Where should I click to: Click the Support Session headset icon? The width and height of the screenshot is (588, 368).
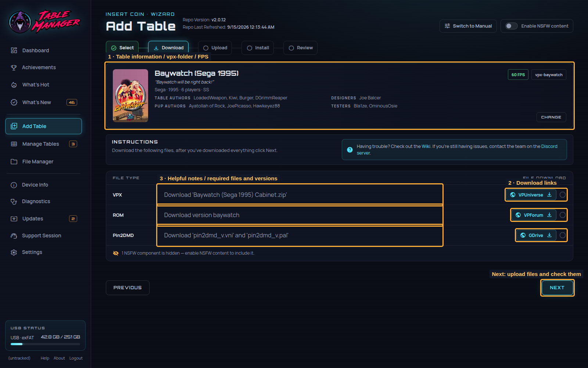coord(14,236)
